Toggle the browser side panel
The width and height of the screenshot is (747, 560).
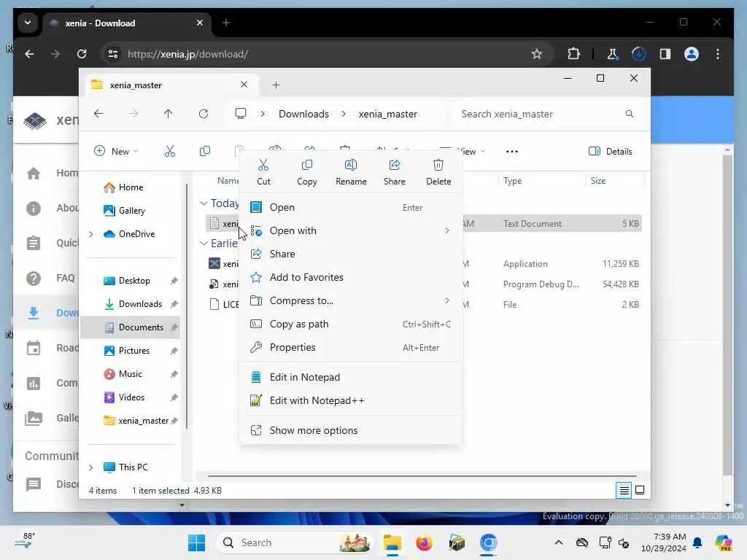(x=665, y=54)
